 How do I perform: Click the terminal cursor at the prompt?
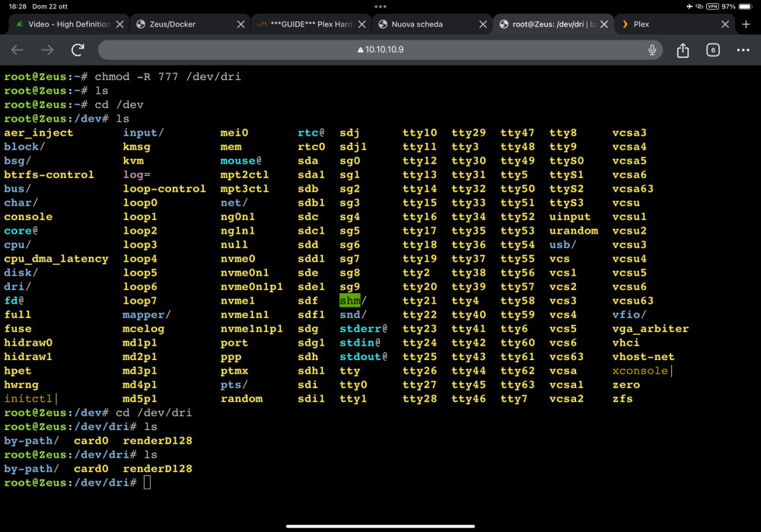pyautogui.click(x=147, y=483)
